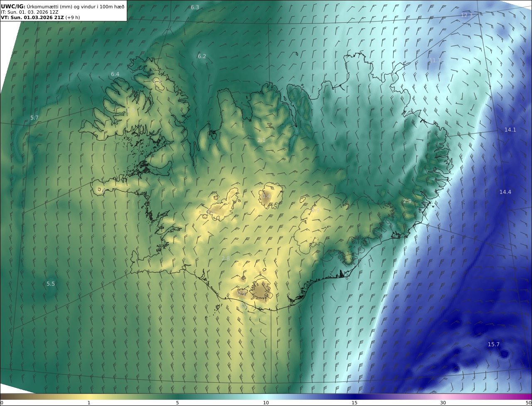
Task: Click the color scale tick label 10
Action: (x=266, y=403)
